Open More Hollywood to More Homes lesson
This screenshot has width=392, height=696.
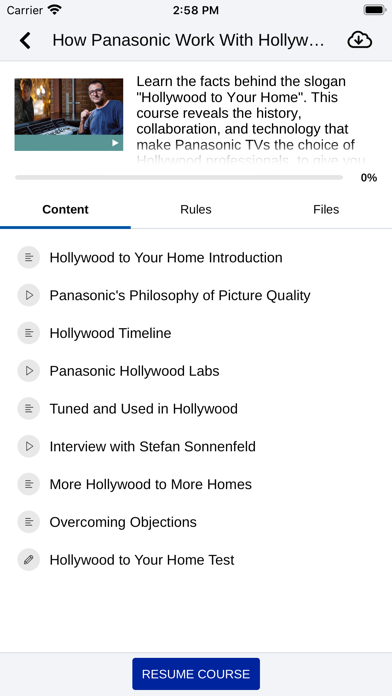click(150, 484)
